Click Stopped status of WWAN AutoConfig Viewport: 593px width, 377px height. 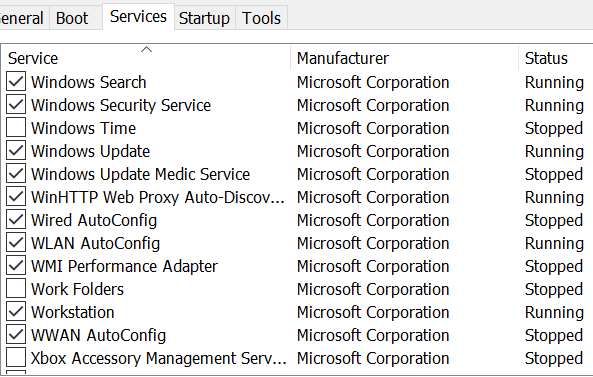pyautogui.click(x=554, y=336)
